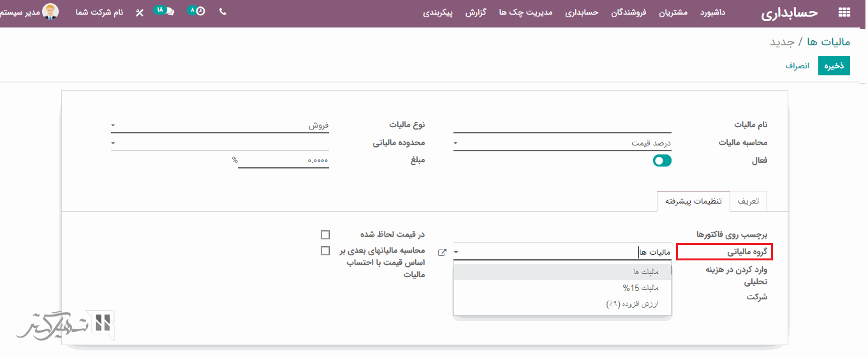The height and width of the screenshot is (358, 868).
Task: Click the user avatar picture
Action: tap(51, 12)
